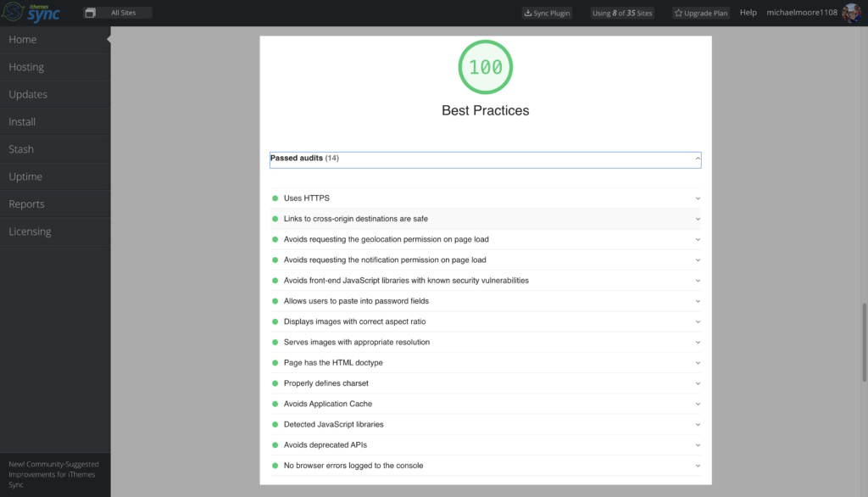Click the iThemes Sync logo
The image size is (868, 497).
click(x=31, y=12)
